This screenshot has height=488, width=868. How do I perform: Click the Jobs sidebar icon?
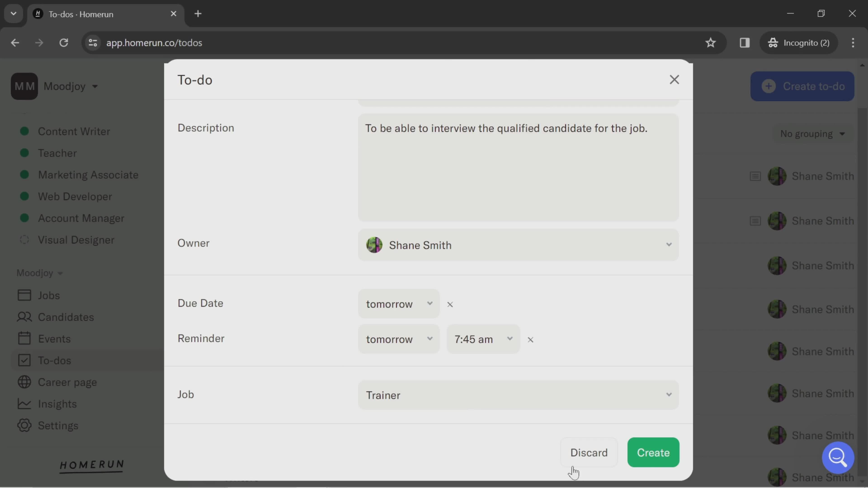24,295
